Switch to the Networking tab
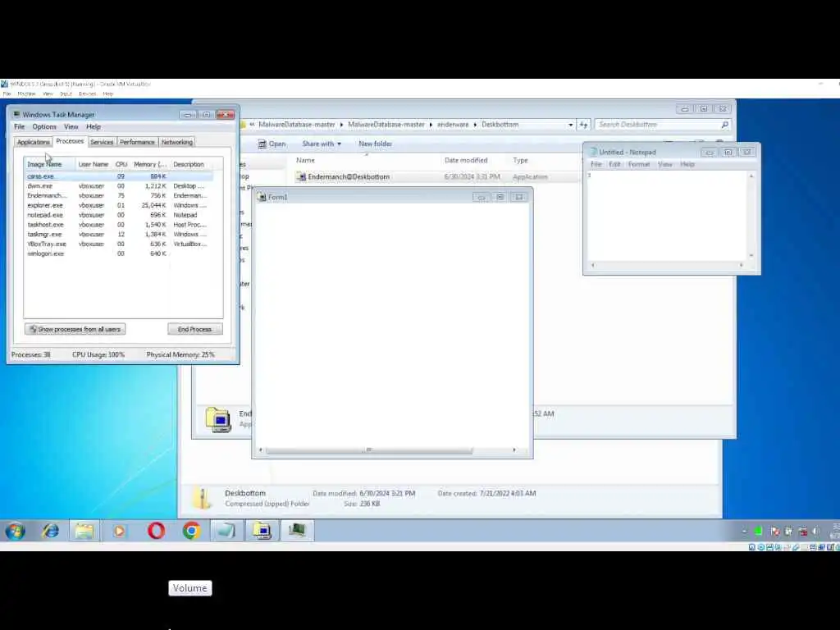 click(x=177, y=142)
